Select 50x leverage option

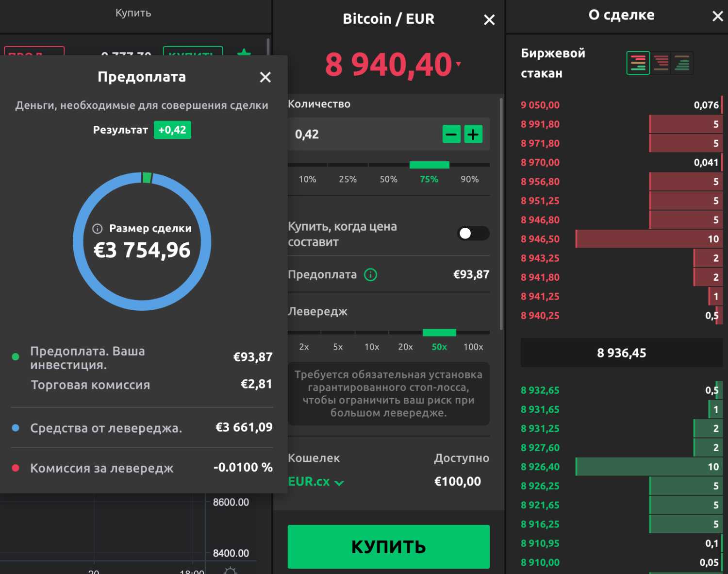(x=439, y=347)
